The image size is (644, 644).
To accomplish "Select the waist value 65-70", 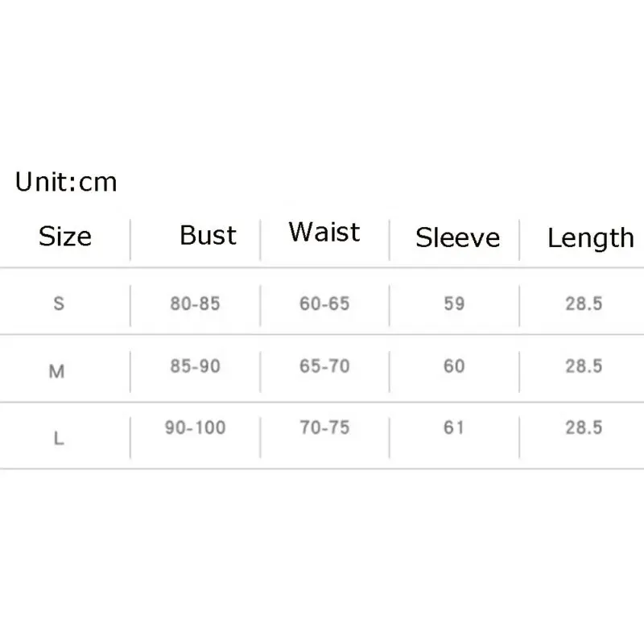I will (x=324, y=366).
